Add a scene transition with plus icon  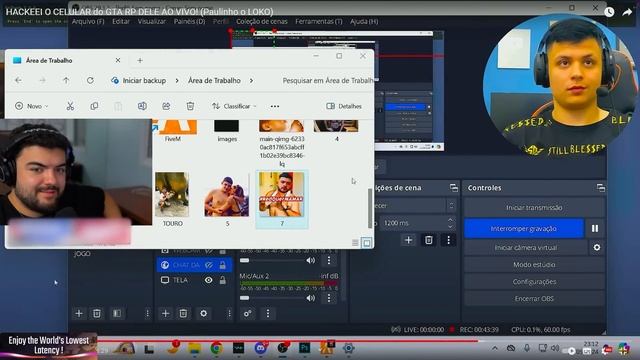pyautogui.click(x=408, y=240)
